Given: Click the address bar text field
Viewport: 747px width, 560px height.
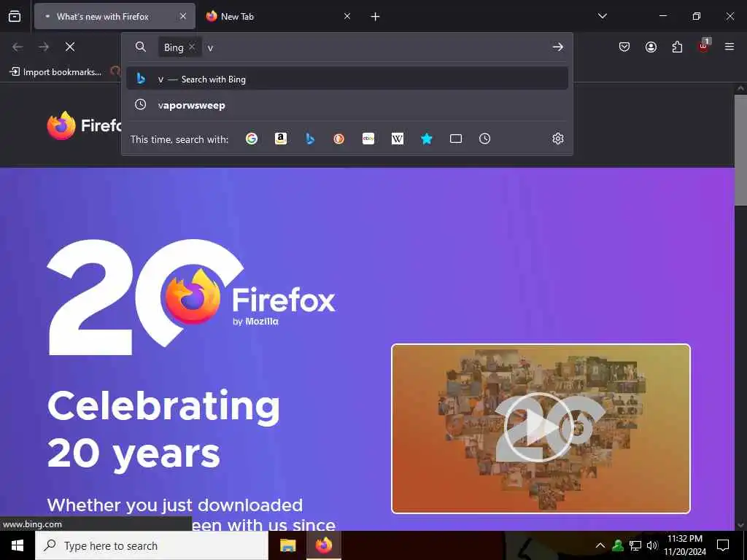Looking at the screenshot, I should (x=376, y=47).
